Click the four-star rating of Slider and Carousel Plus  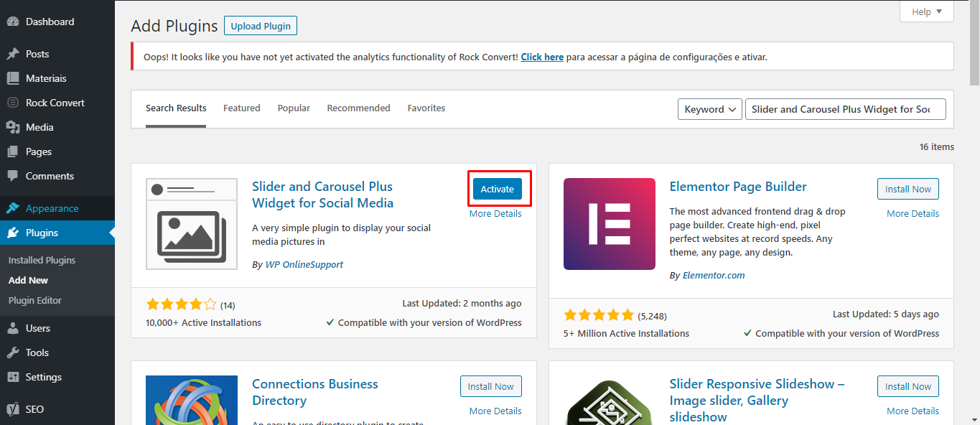[x=181, y=304]
